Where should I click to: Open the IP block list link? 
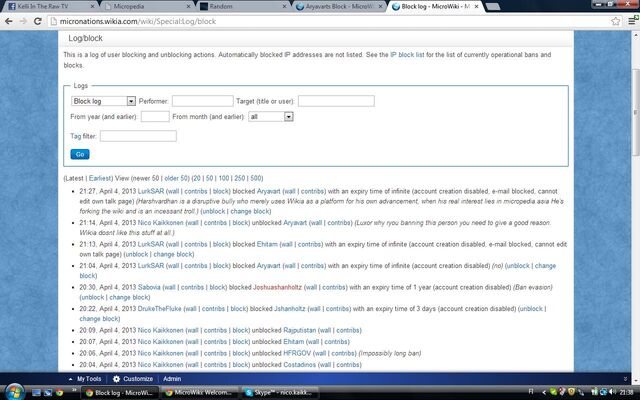pos(407,55)
